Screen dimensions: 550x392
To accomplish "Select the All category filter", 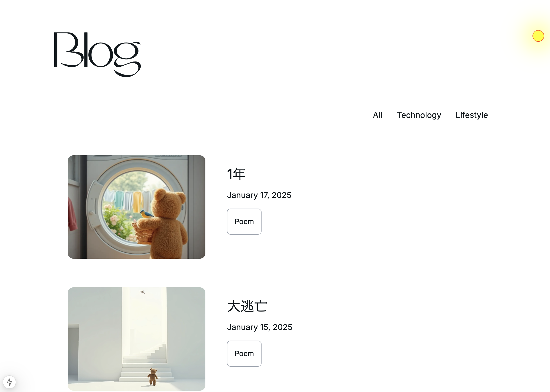I will (x=377, y=115).
